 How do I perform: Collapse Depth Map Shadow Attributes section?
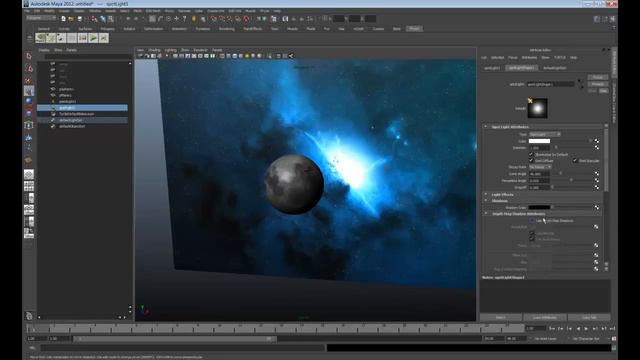486,213
